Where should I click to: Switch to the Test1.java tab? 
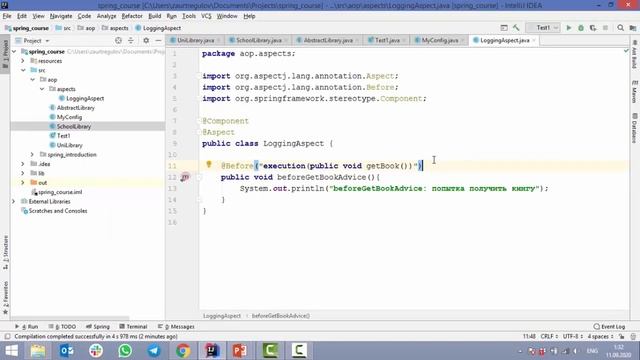click(x=387, y=40)
